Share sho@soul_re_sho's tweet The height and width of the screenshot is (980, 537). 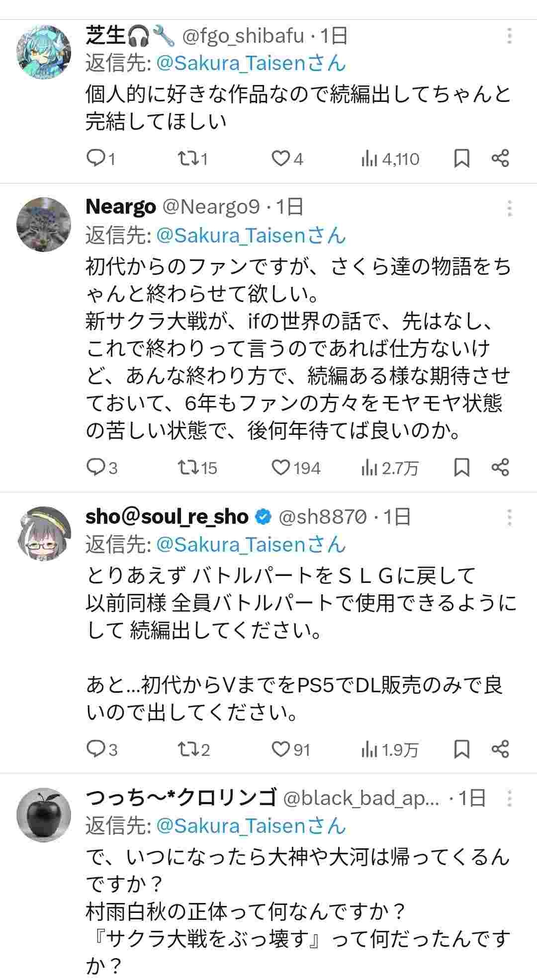point(500,749)
